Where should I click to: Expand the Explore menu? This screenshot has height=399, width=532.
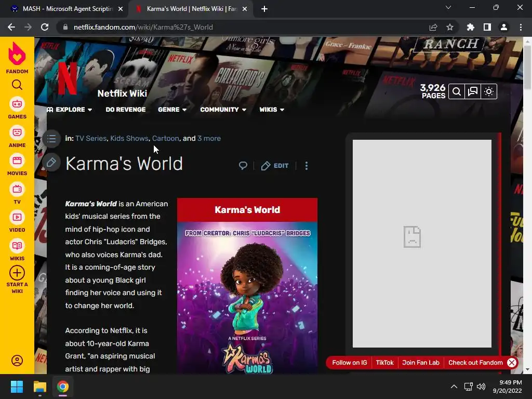click(x=69, y=110)
